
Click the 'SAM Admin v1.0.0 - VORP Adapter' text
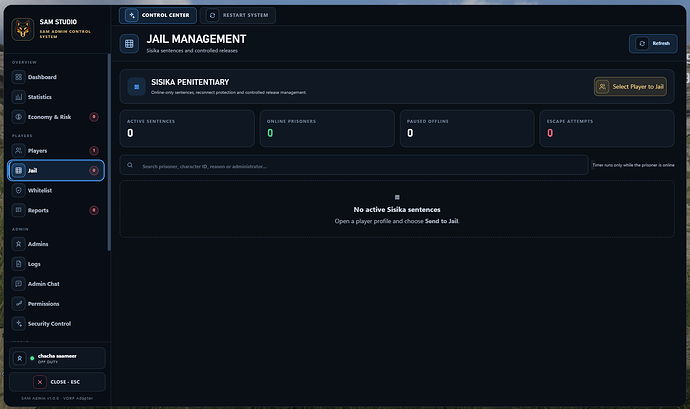57,398
